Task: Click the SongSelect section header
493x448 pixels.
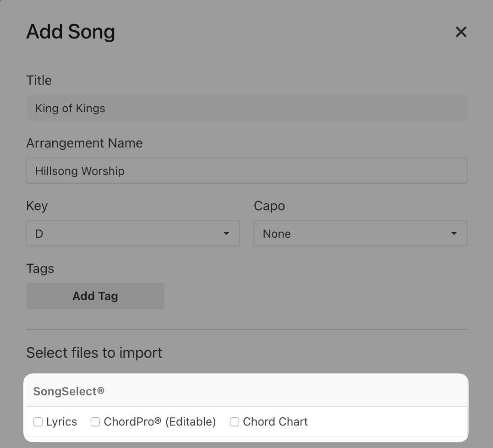Action: [68, 391]
